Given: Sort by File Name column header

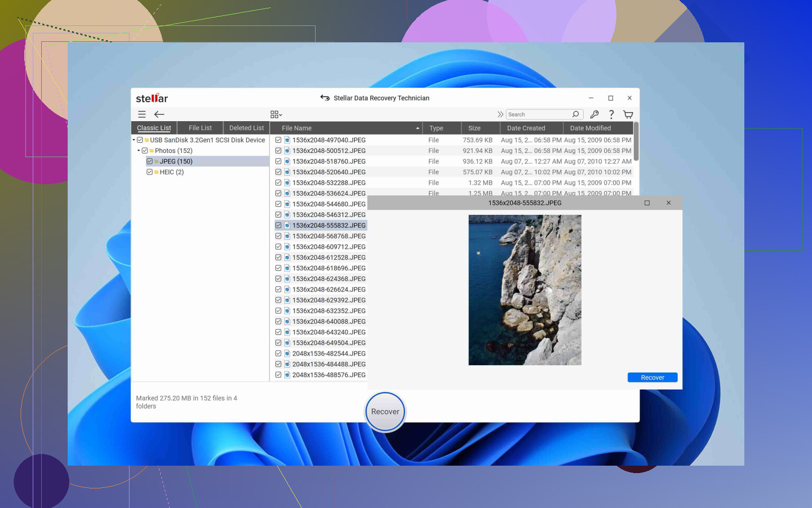Looking at the screenshot, I should tap(296, 128).
